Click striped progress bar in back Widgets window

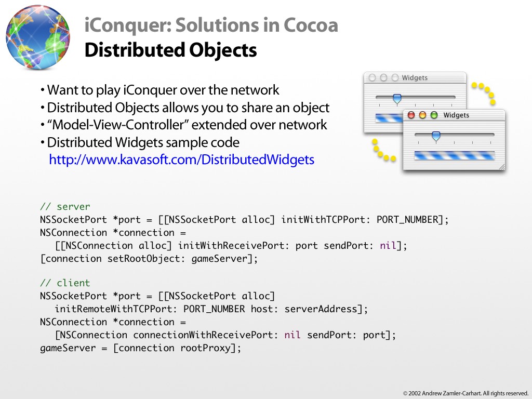point(388,118)
